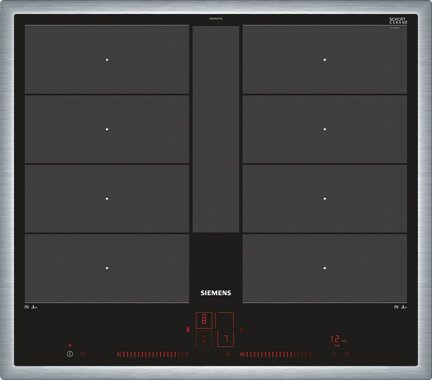Image resolution: width=432 pixels, height=380 pixels.
Task: Tap the Schott Ceran logo
Action: coord(398,21)
